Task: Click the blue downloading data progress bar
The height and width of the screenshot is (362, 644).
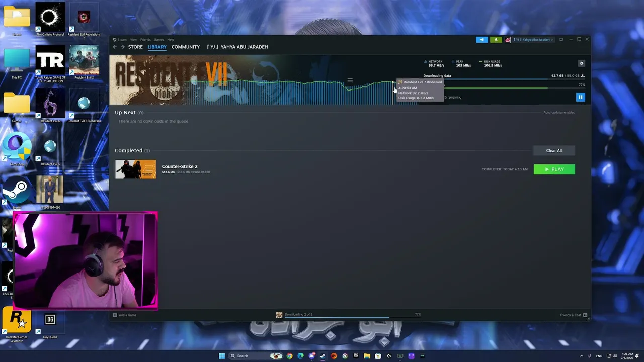Action: (504, 79)
